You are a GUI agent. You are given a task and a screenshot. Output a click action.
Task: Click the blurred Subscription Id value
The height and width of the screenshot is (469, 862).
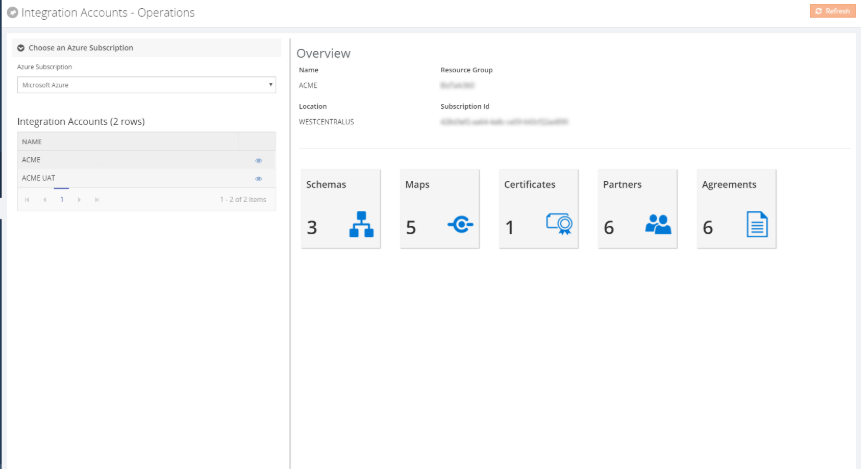tap(504, 122)
